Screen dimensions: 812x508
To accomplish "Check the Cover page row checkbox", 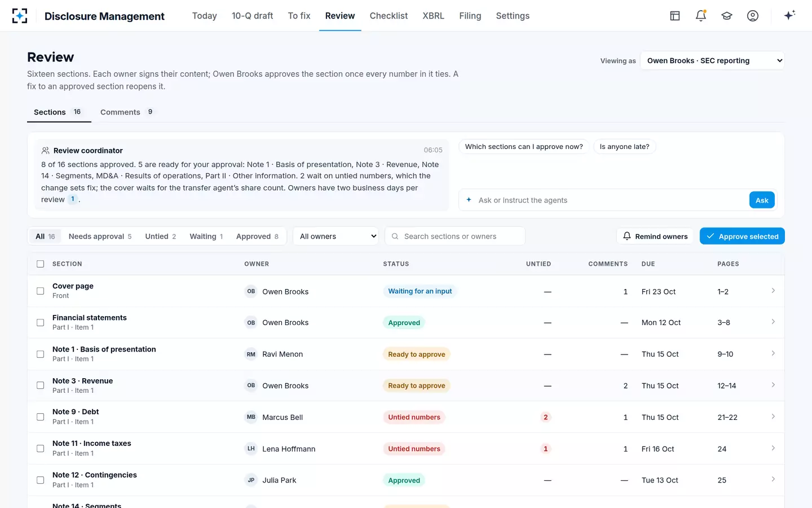I will pos(40,291).
